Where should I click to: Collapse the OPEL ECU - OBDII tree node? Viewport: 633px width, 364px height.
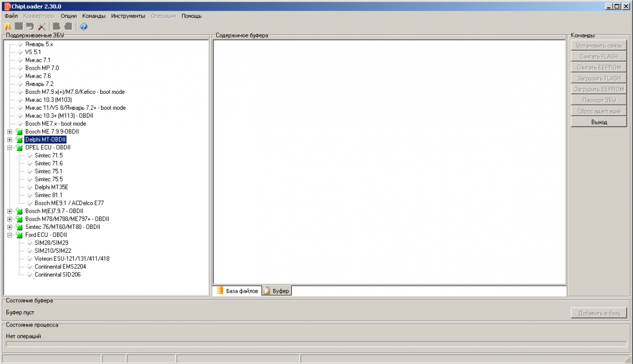click(x=10, y=148)
